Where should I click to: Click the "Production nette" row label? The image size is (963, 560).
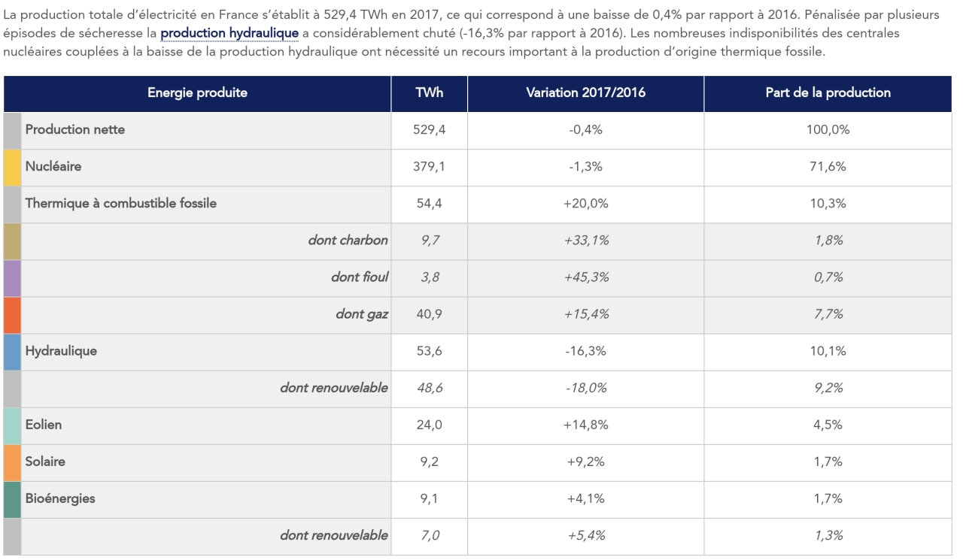(75, 129)
